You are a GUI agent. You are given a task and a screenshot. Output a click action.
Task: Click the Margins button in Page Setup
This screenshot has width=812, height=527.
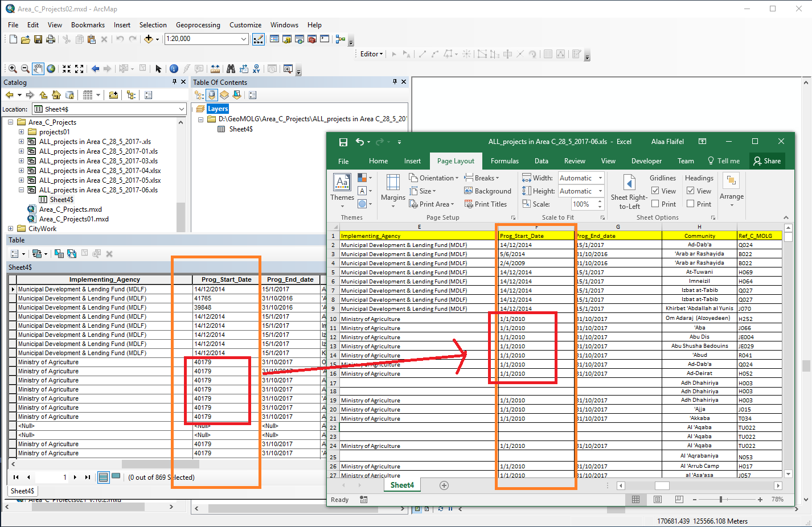[x=393, y=190]
